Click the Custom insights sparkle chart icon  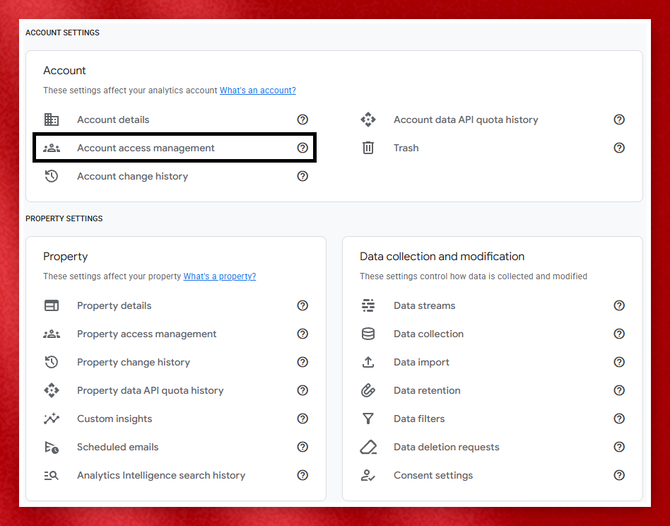[51, 418]
